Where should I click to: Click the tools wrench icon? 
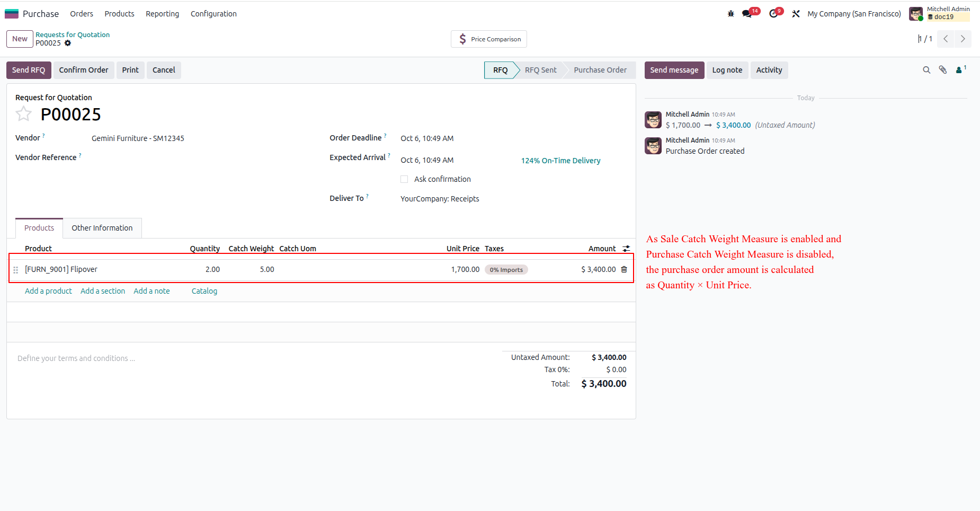(x=796, y=14)
